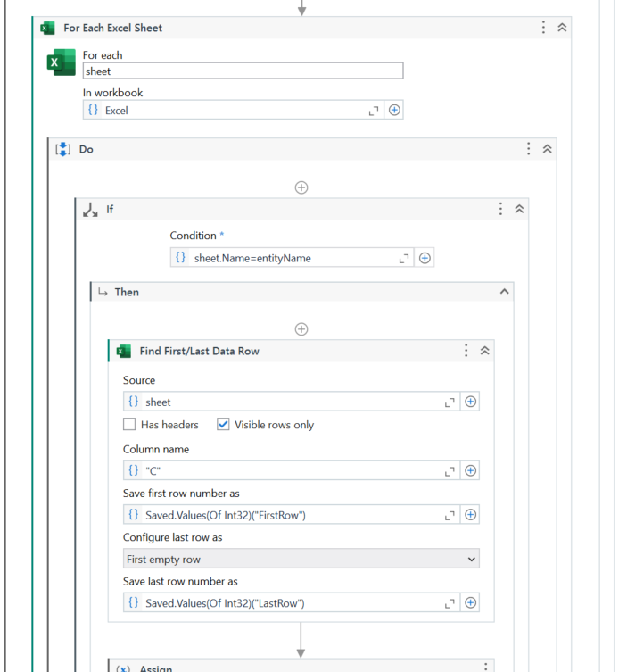Open expression editor for the Source field
This screenshot has width=627, height=672.
click(450, 402)
